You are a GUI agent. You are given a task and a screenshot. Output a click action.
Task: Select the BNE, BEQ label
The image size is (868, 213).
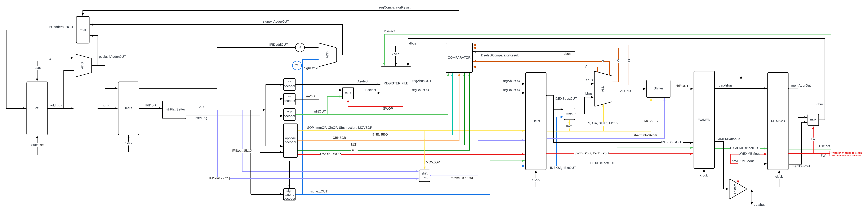pyautogui.click(x=380, y=135)
